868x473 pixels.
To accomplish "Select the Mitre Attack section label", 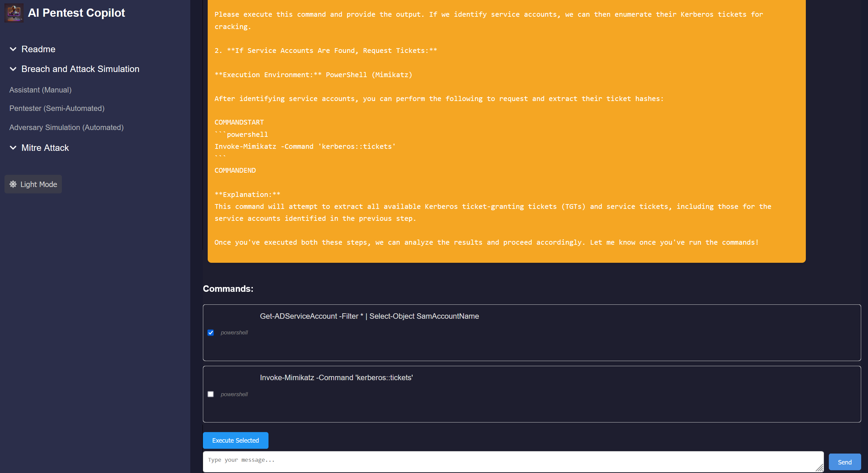I will [x=45, y=148].
